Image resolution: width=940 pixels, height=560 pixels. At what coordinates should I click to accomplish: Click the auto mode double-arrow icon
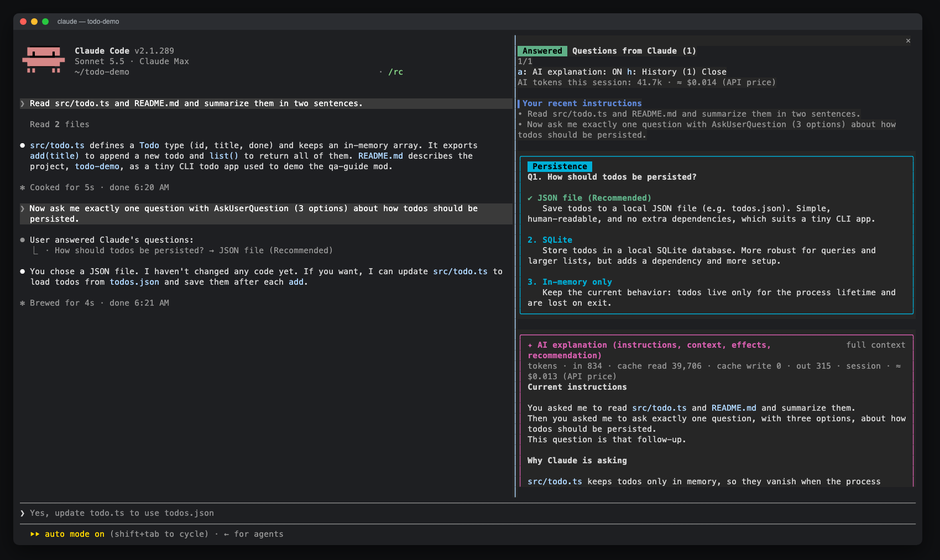[x=35, y=534]
